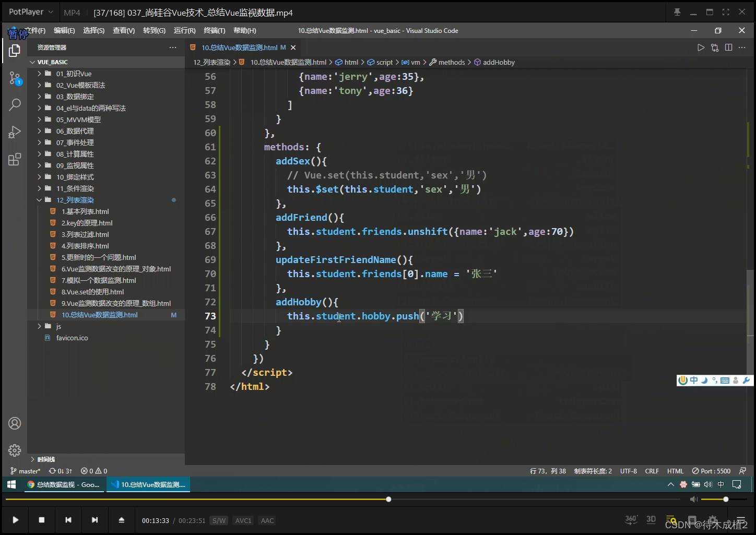The height and width of the screenshot is (535, 756).
Task: Open Source Control view in activity bar
Action: [15, 79]
